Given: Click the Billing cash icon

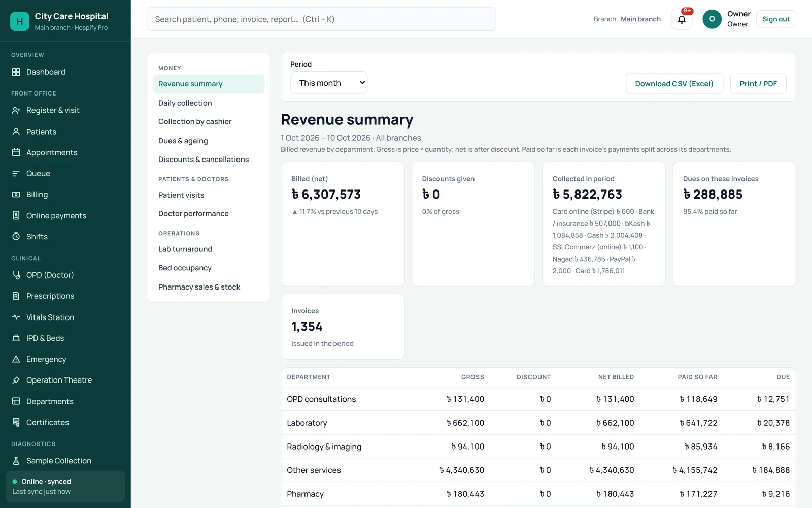Looking at the screenshot, I should [x=16, y=195].
